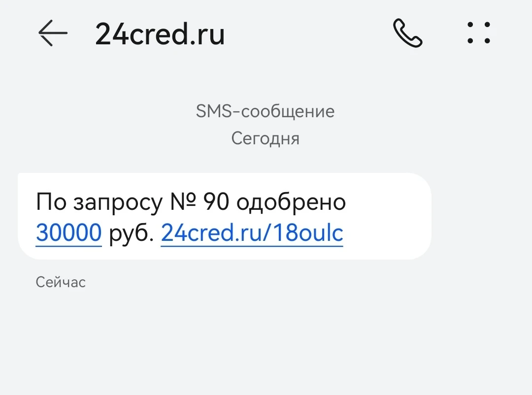Tap the "Сейчас" timestamp below the message
Viewport: 532px width, 395px height.
(x=61, y=282)
